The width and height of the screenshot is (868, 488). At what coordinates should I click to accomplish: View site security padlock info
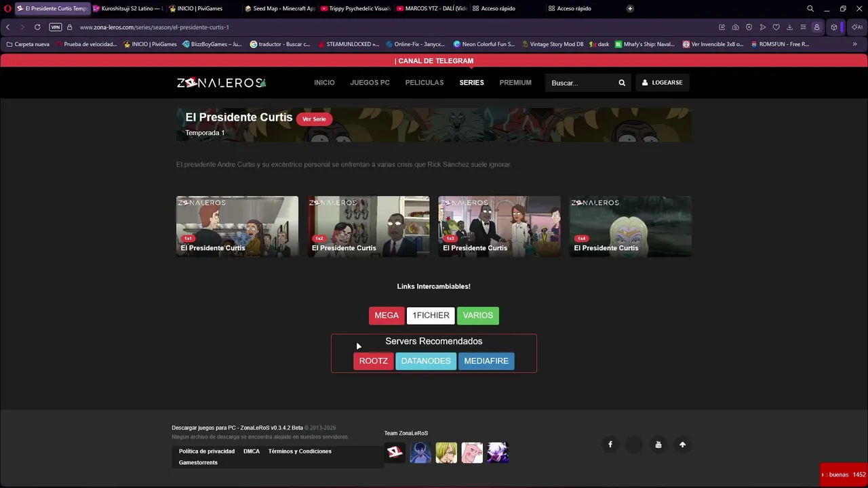(69, 27)
